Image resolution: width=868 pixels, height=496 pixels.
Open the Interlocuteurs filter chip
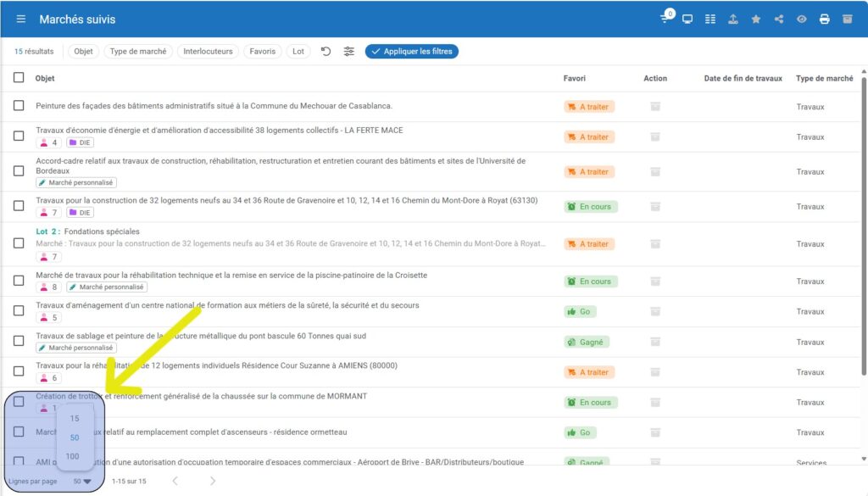pos(208,52)
